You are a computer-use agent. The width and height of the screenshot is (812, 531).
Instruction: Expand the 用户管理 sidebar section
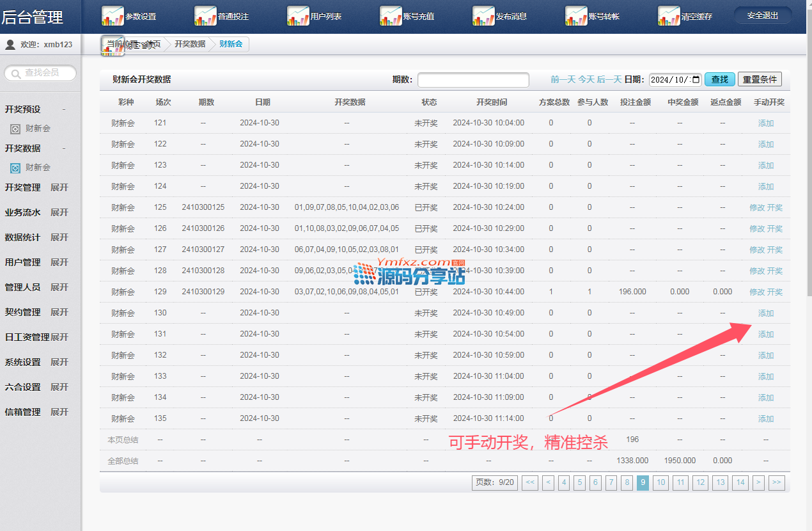pos(59,262)
